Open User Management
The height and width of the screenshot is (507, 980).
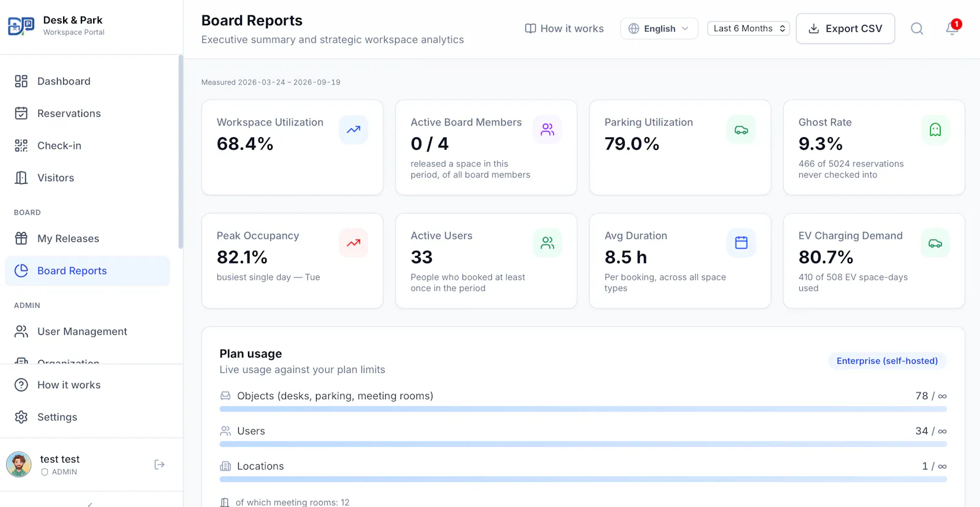click(88, 331)
